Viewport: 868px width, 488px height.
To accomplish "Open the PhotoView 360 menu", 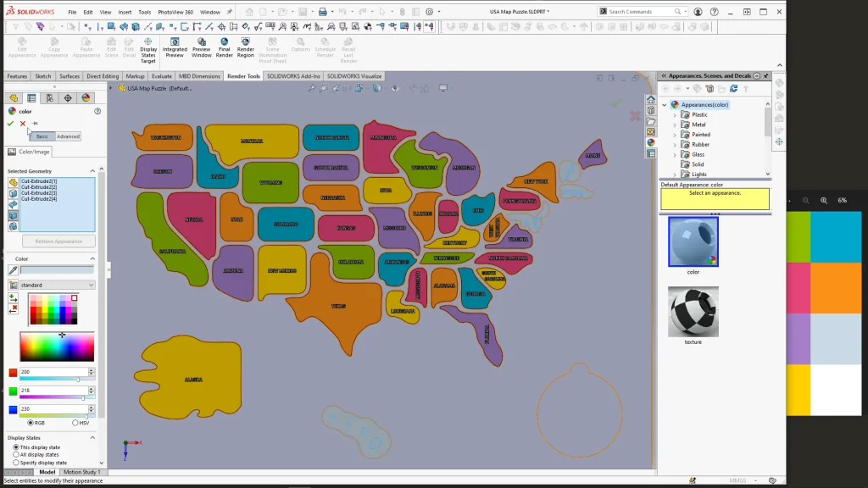I will tap(175, 13).
